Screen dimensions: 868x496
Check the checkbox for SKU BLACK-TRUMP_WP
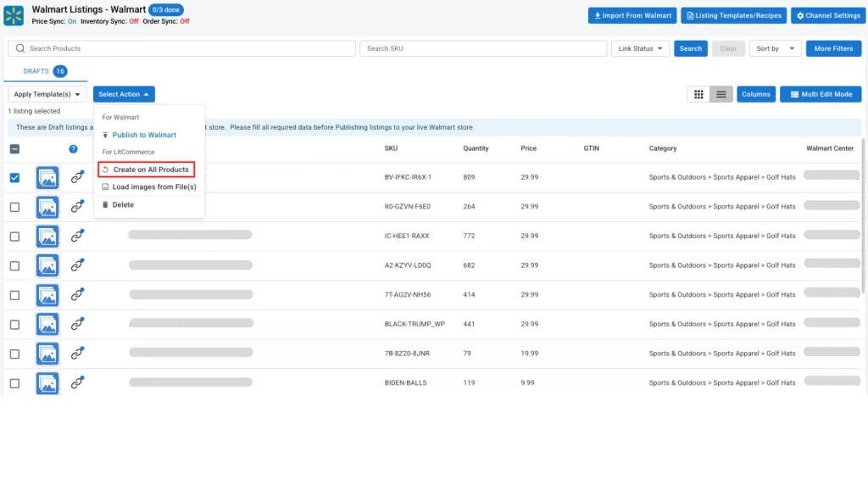click(x=15, y=325)
